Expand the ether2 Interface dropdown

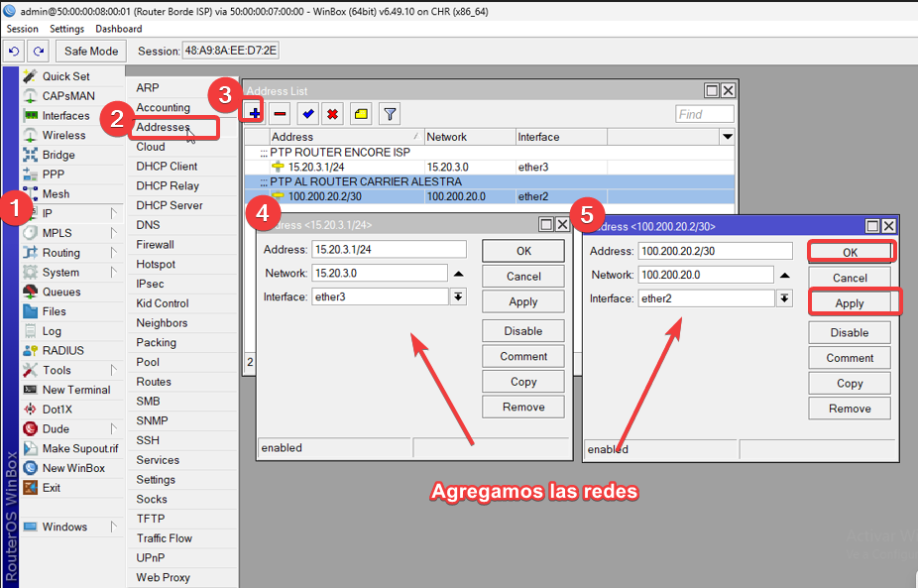784,298
